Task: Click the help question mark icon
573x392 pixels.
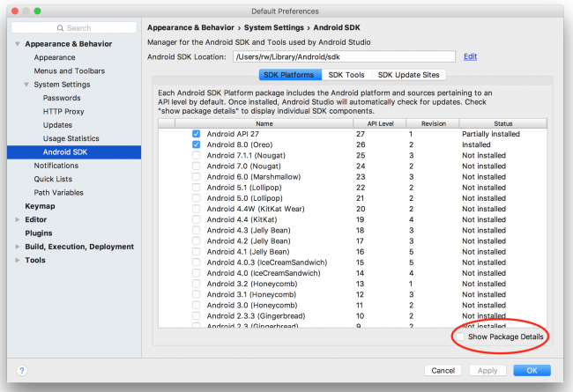Action: coord(21,371)
